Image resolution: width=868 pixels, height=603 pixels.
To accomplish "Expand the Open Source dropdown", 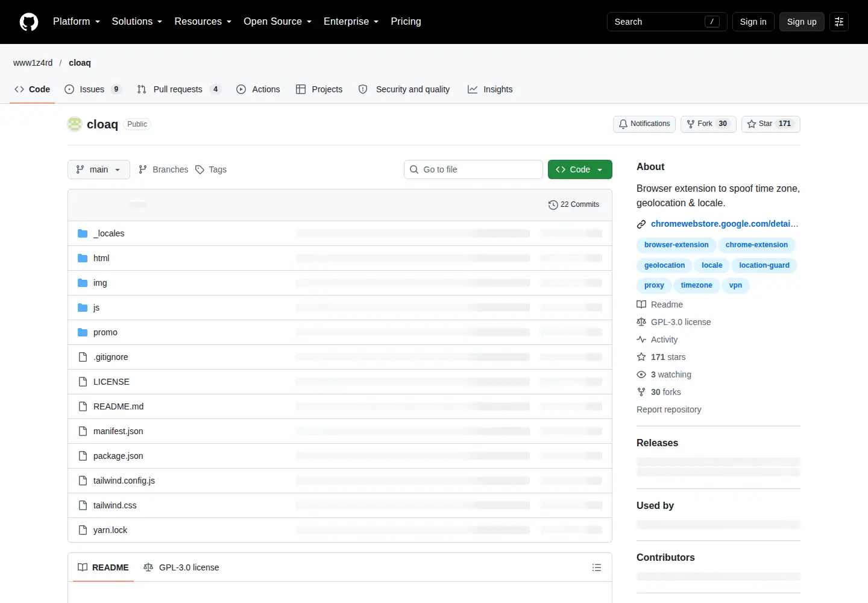I will coord(277,22).
